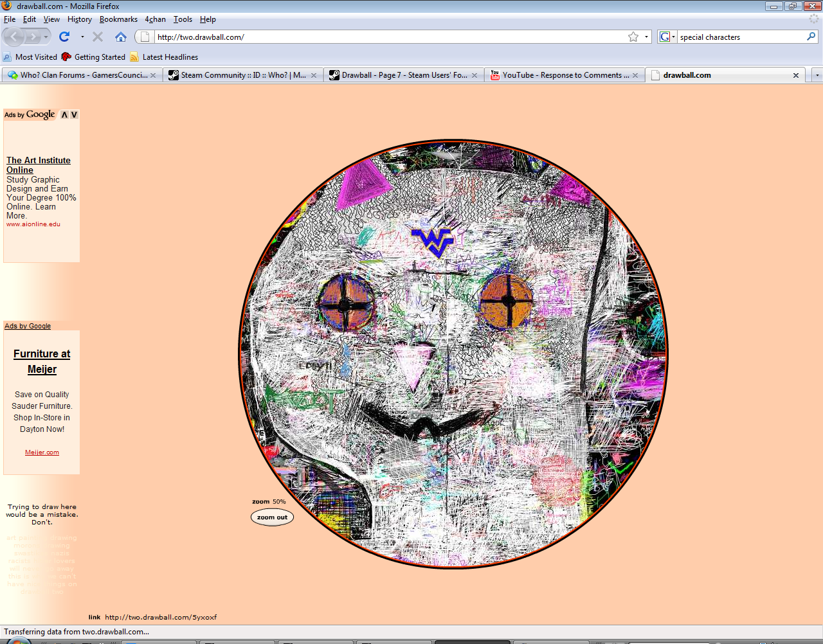Click the page identity icon in address bar
The height and width of the screenshot is (644, 823).
pyautogui.click(x=145, y=37)
